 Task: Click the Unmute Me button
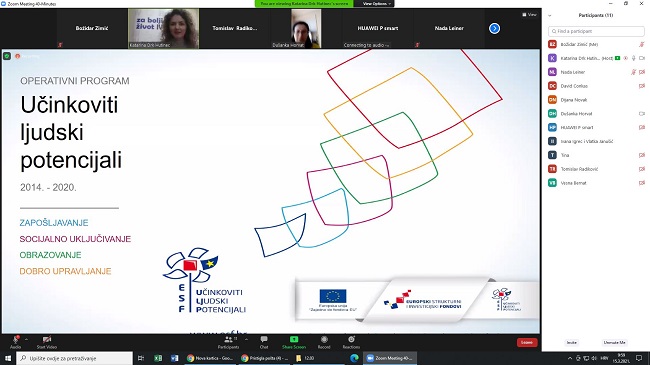click(614, 343)
